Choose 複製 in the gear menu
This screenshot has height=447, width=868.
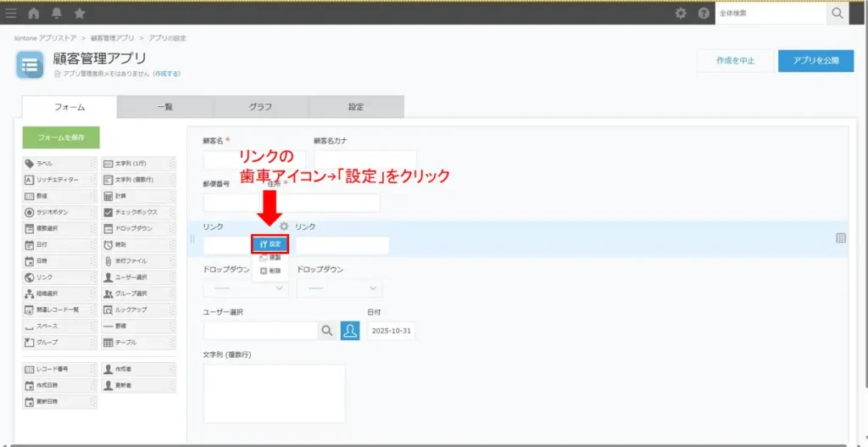click(270, 258)
